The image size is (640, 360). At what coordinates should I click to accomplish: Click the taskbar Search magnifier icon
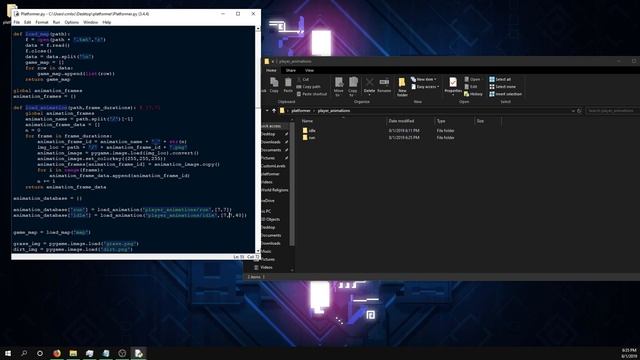pyautogui.click(x=24, y=353)
